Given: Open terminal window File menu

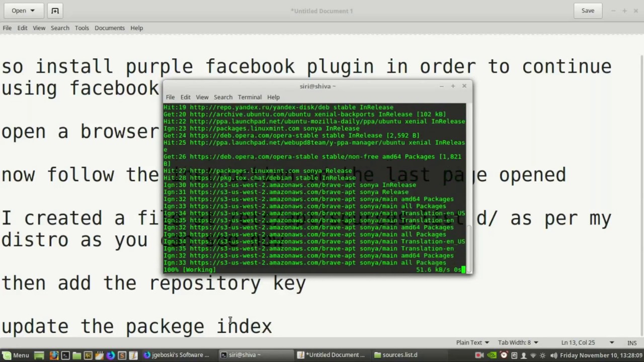Looking at the screenshot, I should click(x=170, y=97).
